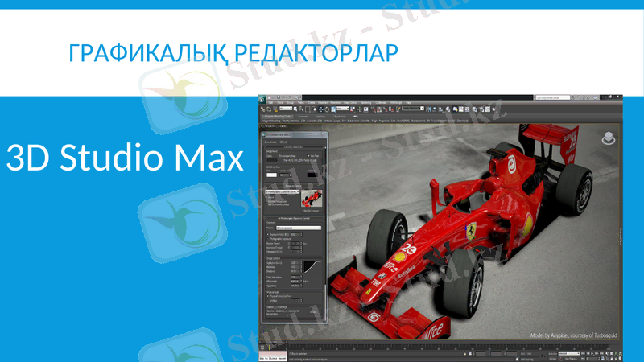Click the white Tint color swatch
Viewport: 644px width, 362px height.
point(271,175)
